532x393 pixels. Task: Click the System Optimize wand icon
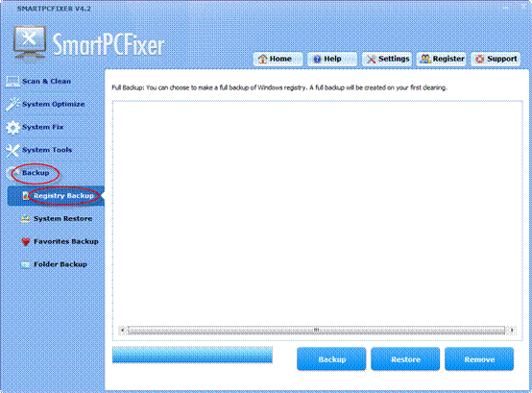12,104
